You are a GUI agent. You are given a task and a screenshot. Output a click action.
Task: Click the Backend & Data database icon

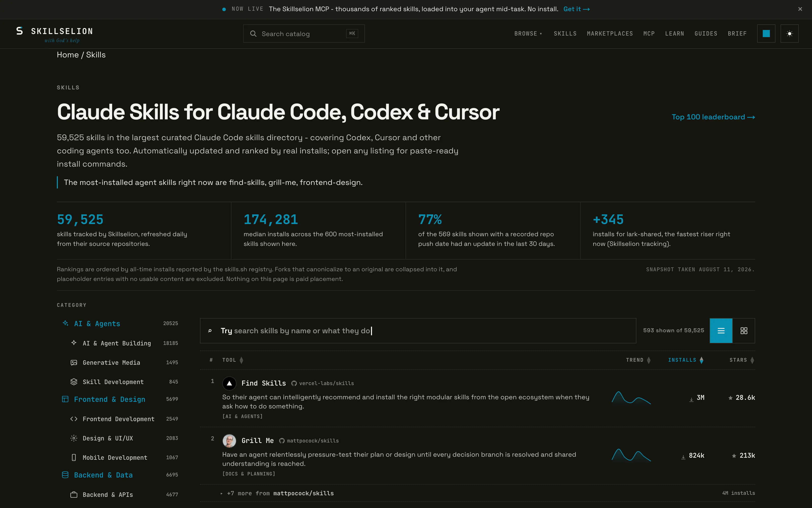(65, 475)
